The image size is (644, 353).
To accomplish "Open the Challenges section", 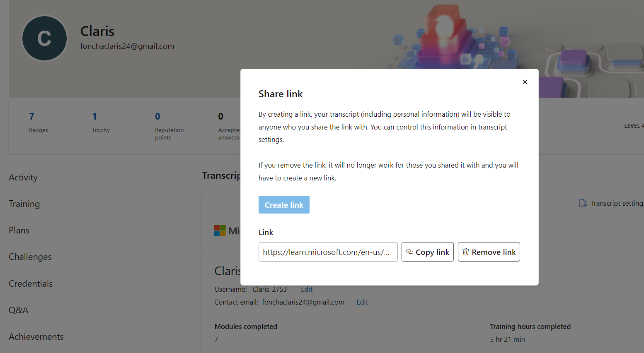I will (x=30, y=257).
